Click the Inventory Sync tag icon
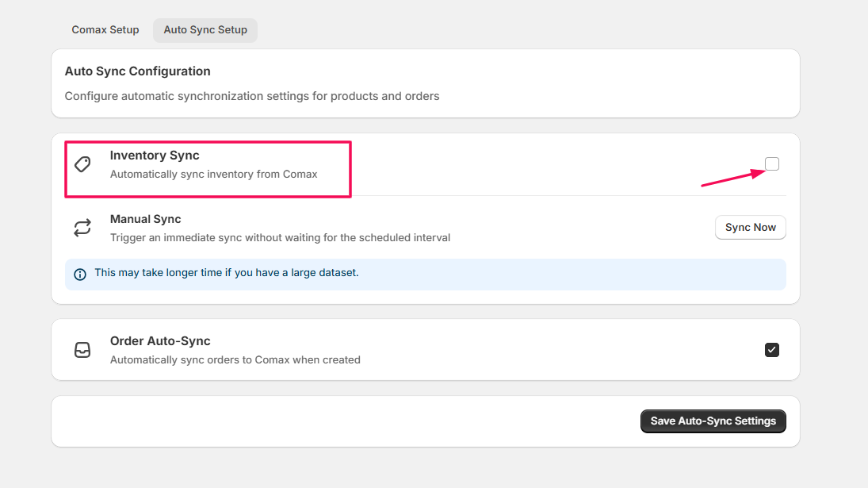This screenshot has width=868, height=488. click(82, 164)
